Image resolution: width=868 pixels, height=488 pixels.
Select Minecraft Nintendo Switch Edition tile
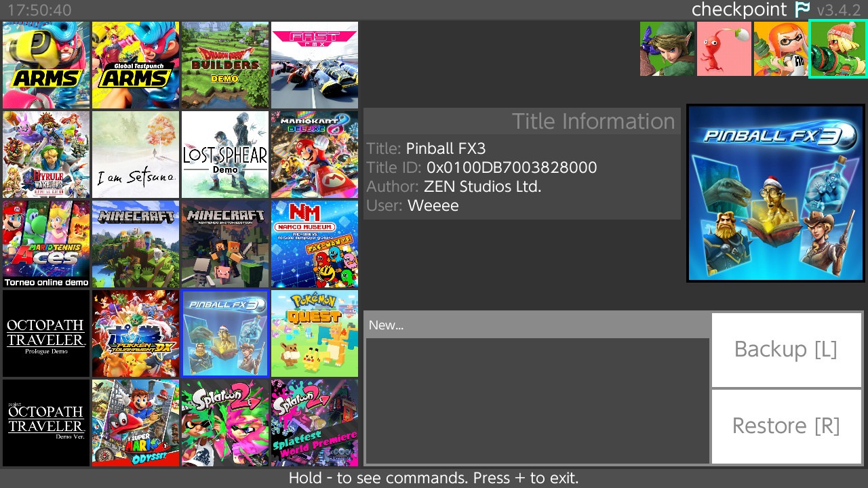(225, 244)
